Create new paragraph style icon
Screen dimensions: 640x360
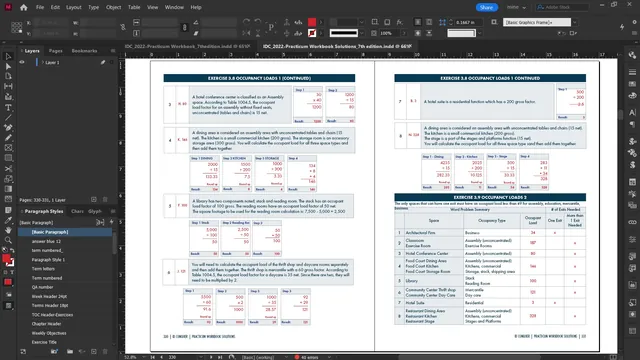94,351
